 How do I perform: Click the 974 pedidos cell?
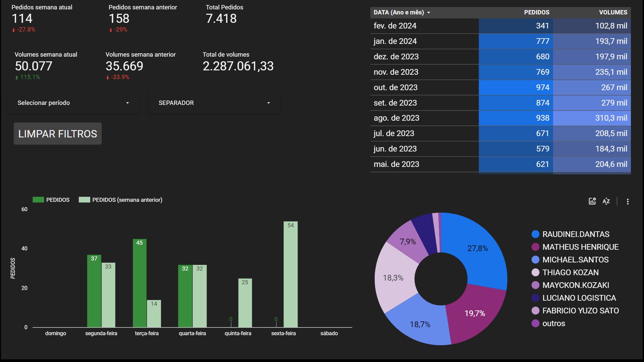tap(516, 87)
